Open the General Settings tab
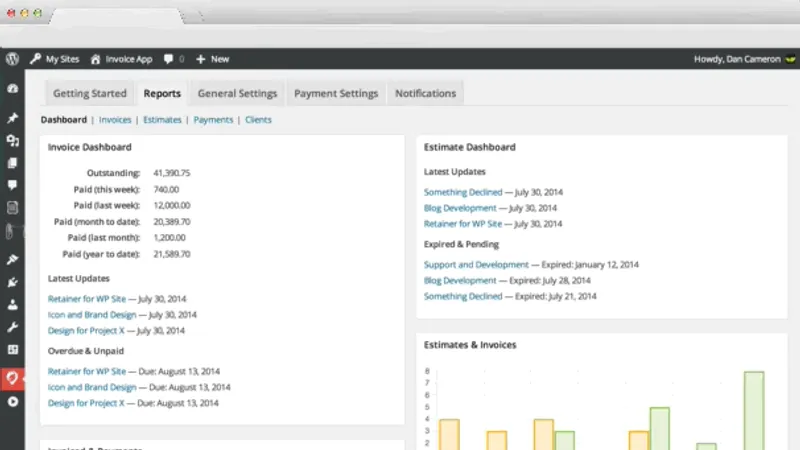This screenshot has height=450, width=800. tap(237, 93)
